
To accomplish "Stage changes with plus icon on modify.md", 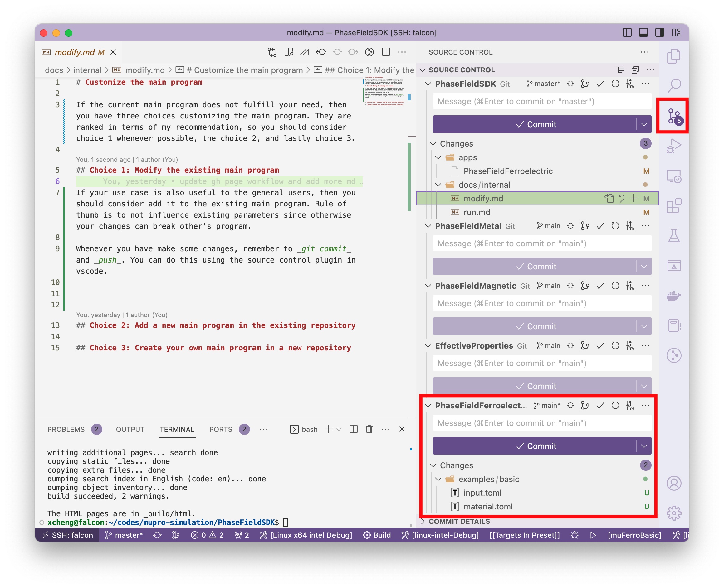I will (x=633, y=199).
